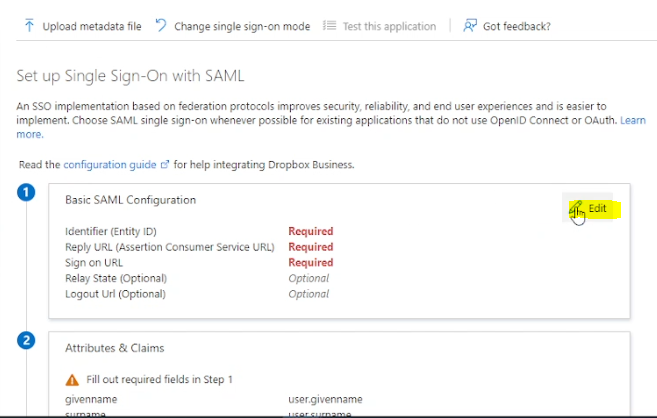
Task: Click the pencil icon beside Edit
Action: (576, 208)
